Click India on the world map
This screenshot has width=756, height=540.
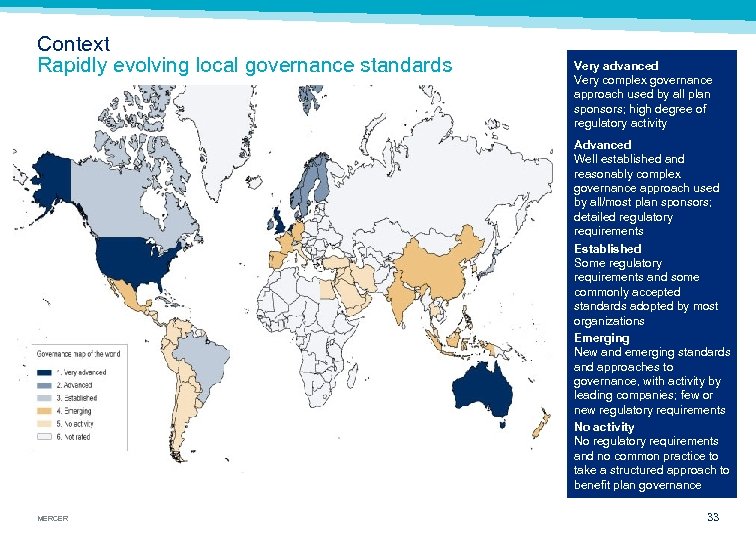pos(400,299)
